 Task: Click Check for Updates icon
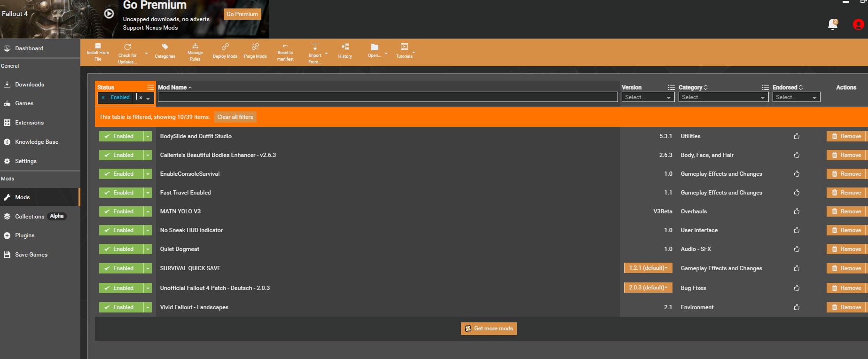[127, 47]
